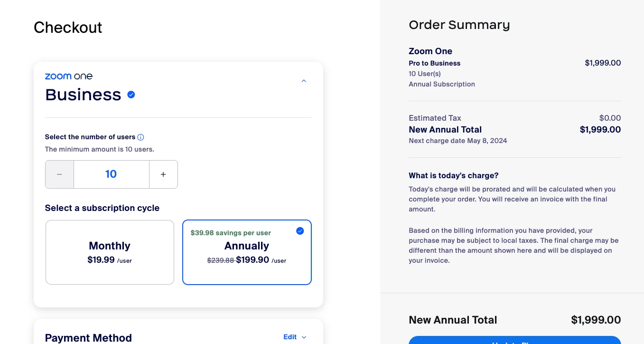Click the "Business" plan title
This screenshot has width=644, height=344.
[x=83, y=95]
